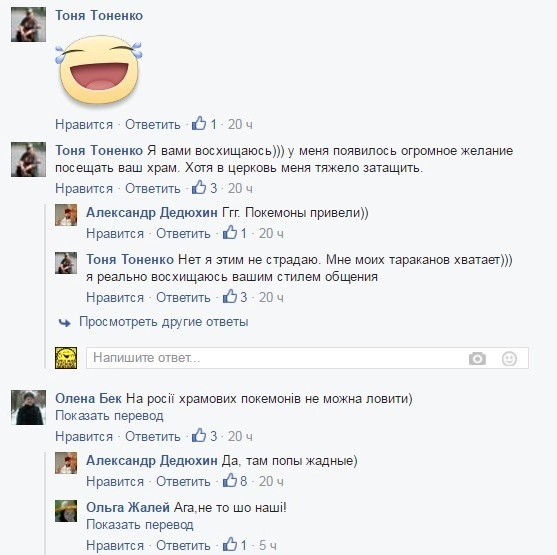Image resolution: width=557 pixels, height=555 pixels.
Task: Show translation of Ольга Жалей reply
Action: tap(140, 524)
